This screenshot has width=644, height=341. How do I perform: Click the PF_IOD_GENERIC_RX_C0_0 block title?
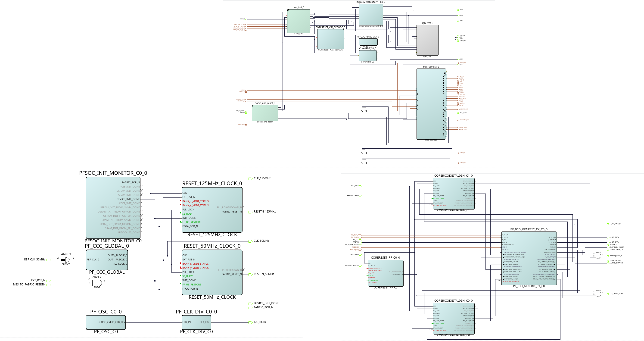[529, 229]
